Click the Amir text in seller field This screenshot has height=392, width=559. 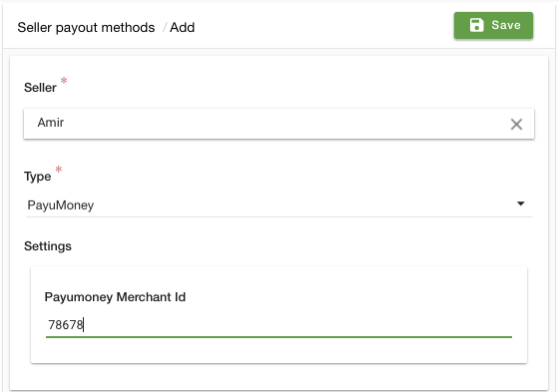pos(51,123)
